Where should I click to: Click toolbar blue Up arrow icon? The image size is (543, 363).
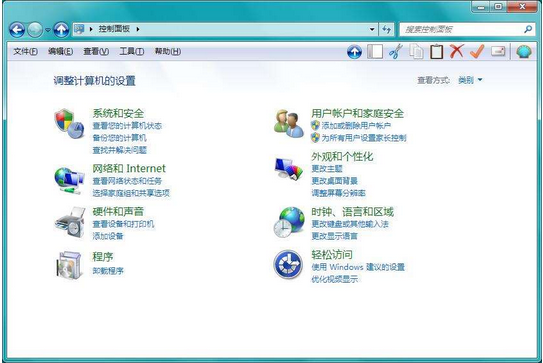pos(354,52)
